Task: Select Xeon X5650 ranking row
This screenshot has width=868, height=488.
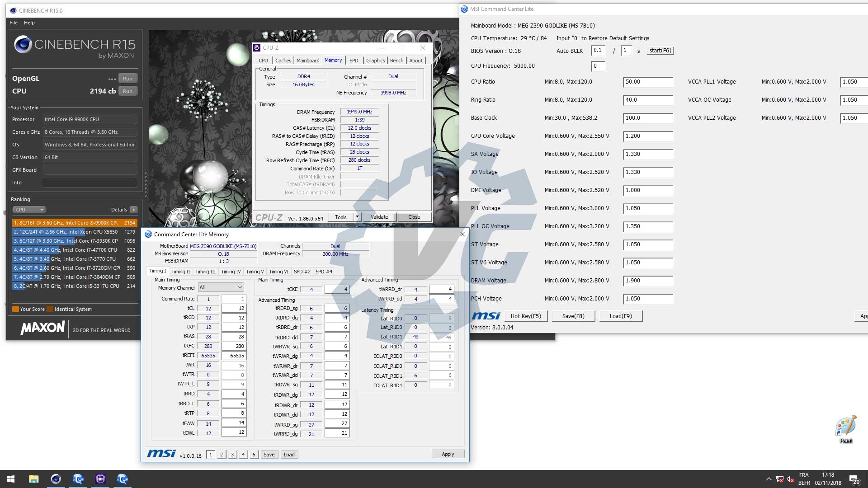Action: pyautogui.click(x=75, y=232)
